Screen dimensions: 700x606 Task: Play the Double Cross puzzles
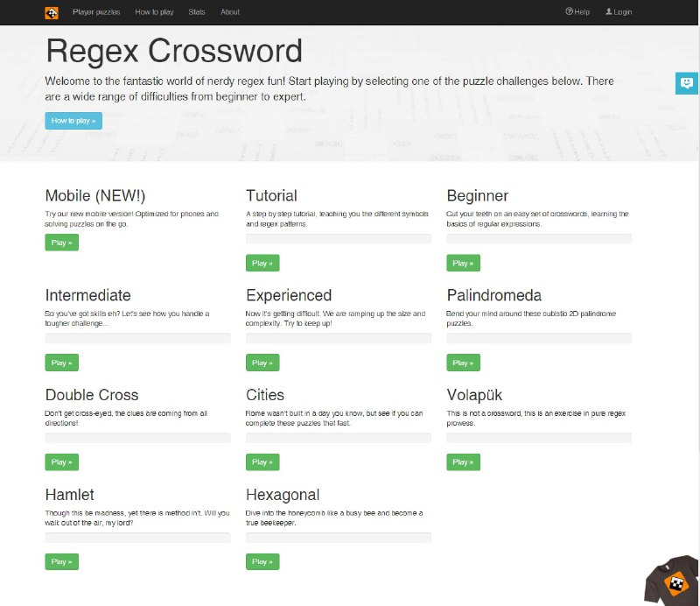click(60, 462)
